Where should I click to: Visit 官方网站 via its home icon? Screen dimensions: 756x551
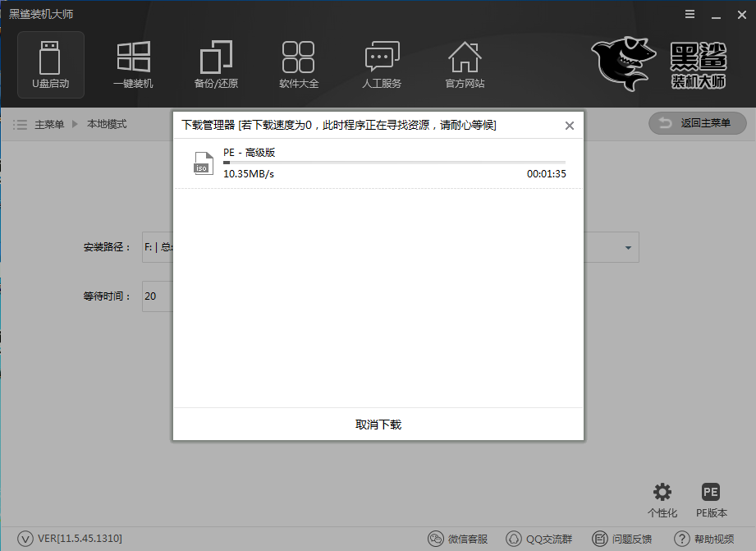point(465,64)
